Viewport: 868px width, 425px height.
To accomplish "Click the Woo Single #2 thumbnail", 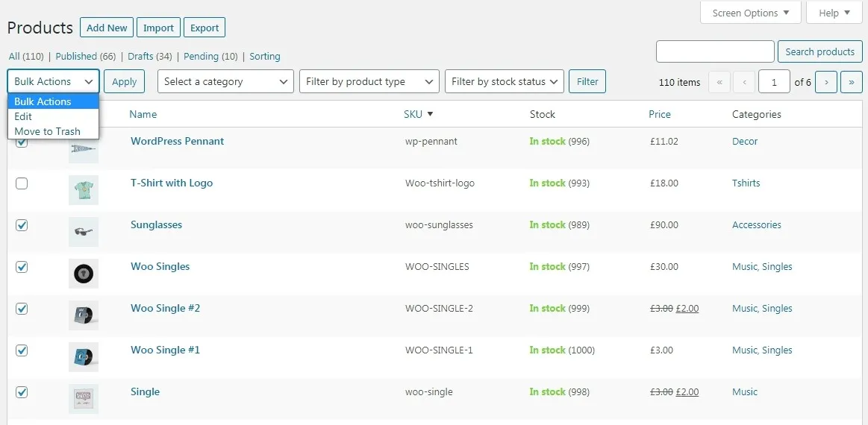I will click(x=83, y=315).
